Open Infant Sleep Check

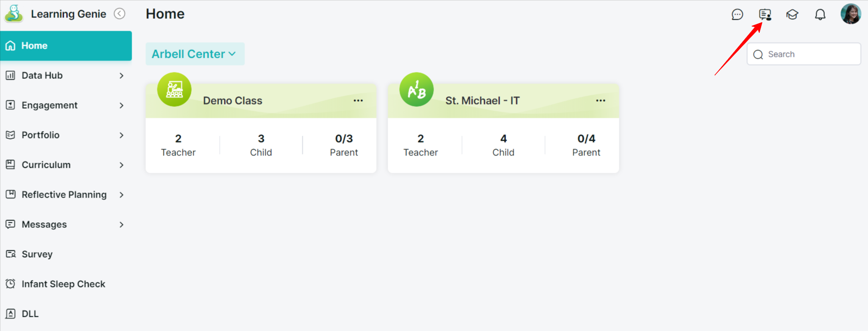click(66, 284)
